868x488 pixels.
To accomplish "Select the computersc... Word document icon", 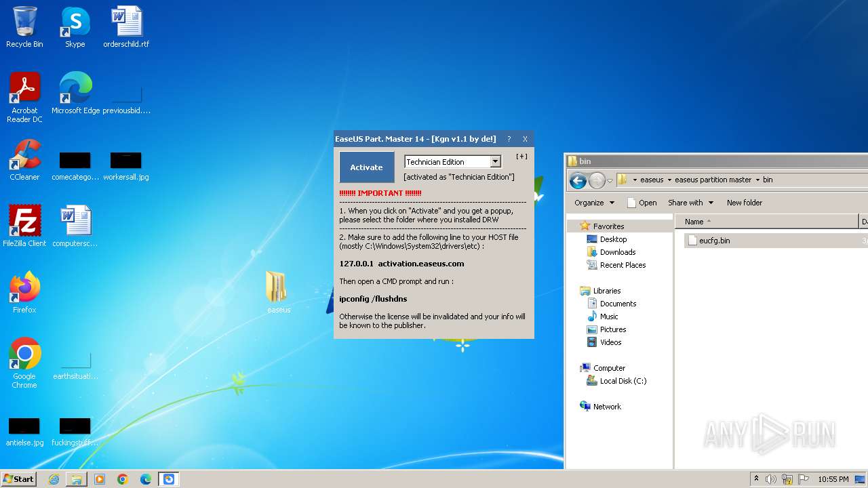I will (x=75, y=226).
